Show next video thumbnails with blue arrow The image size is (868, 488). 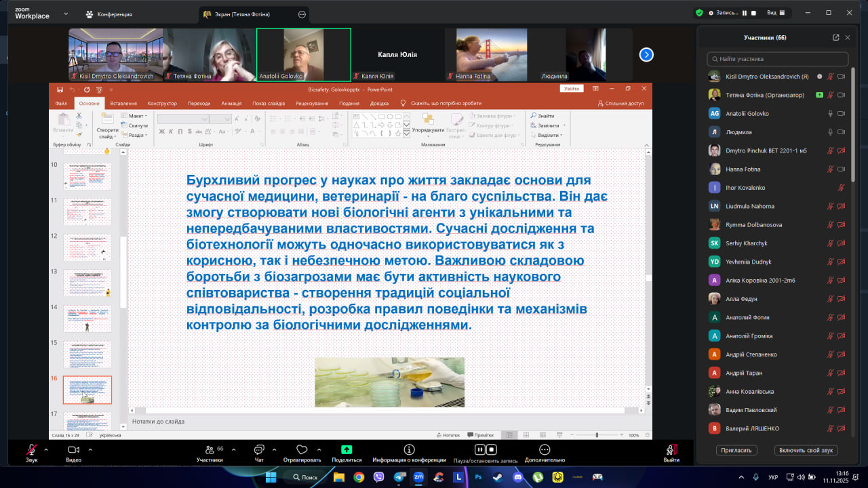(x=646, y=55)
